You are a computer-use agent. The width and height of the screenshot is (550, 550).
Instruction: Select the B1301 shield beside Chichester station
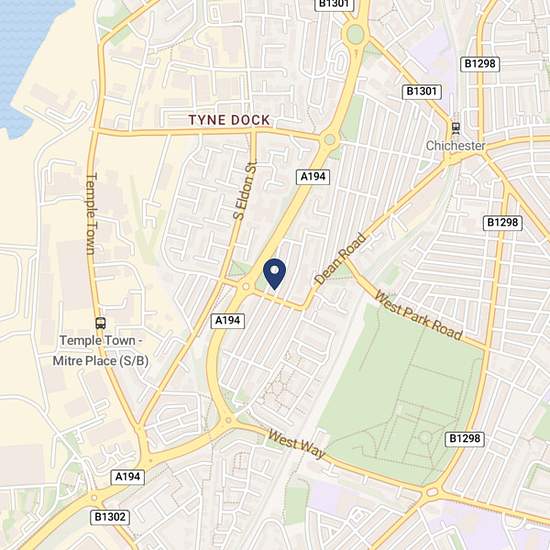tap(421, 92)
